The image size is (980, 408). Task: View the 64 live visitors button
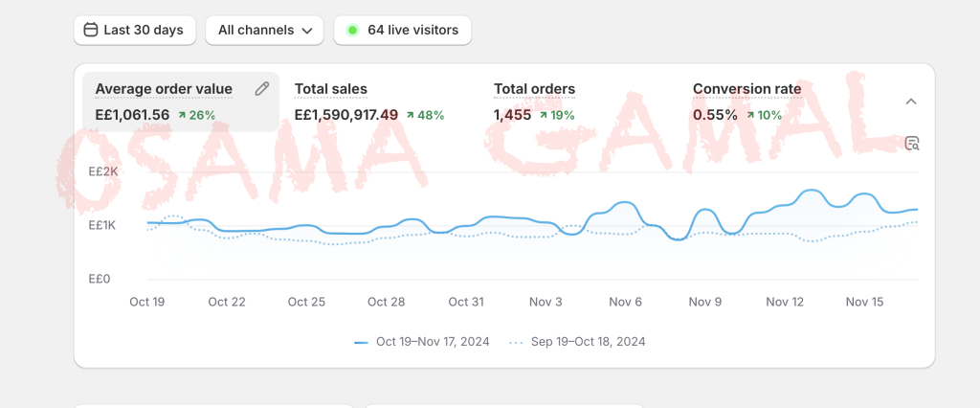click(x=402, y=30)
